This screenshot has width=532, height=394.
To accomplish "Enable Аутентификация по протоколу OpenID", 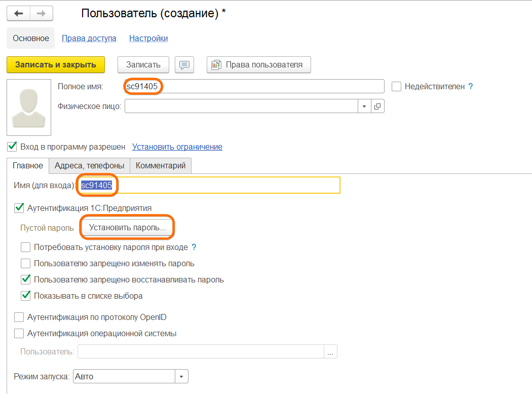I will click(x=19, y=317).
